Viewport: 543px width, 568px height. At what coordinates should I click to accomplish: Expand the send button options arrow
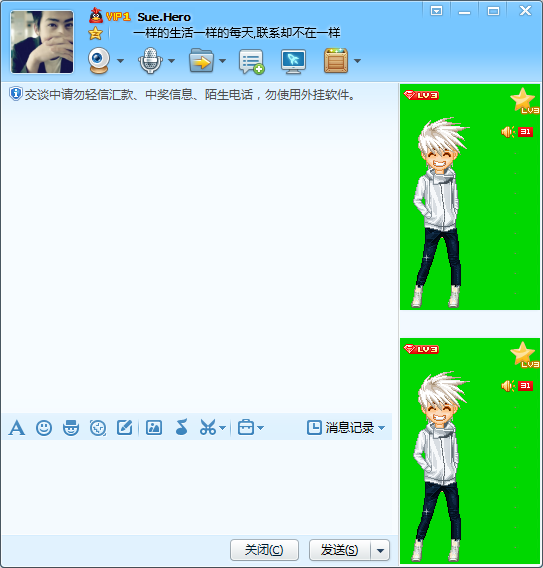tap(380, 551)
